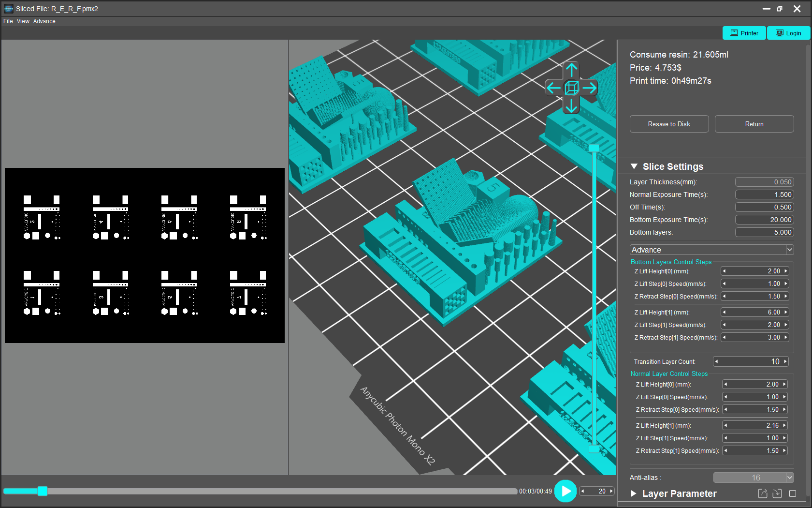
Task: Decrease playback speed value with left arrow
Action: click(583, 491)
